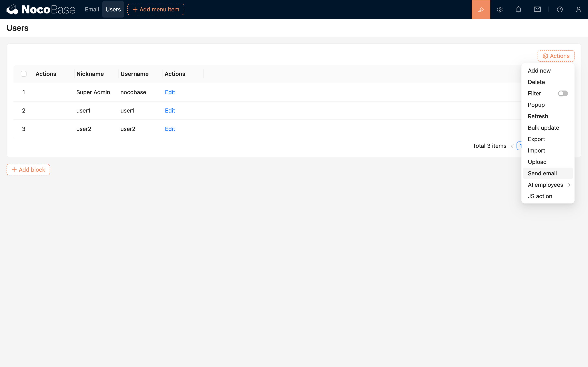The image size is (588, 367).
Task: Open the help question mark icon
Action: (560, 9)
